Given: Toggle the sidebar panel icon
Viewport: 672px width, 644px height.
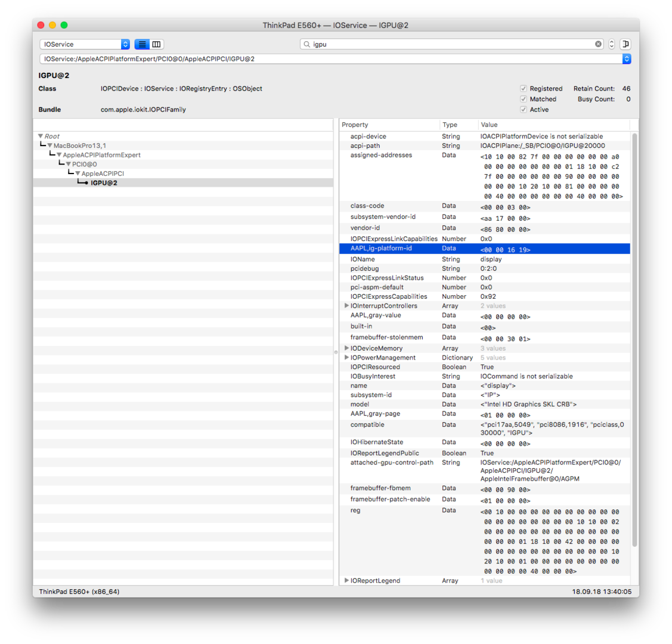Looking at the screenshot, I should 625,44.
